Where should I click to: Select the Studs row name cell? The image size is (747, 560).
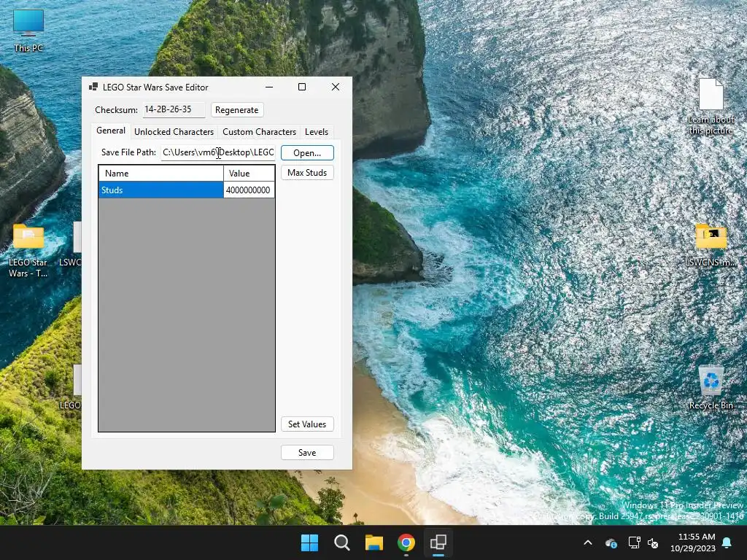161,190
